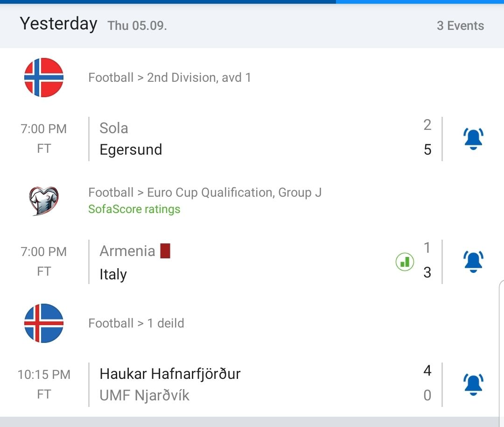Toggle notification bell for Armenia vs Italy
The width and height of the screenshot is (504, 427).
[x=473, y=262]
